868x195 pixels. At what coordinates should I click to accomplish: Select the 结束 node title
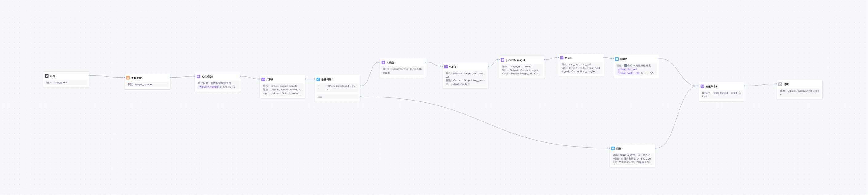click(x=786, y=84)
